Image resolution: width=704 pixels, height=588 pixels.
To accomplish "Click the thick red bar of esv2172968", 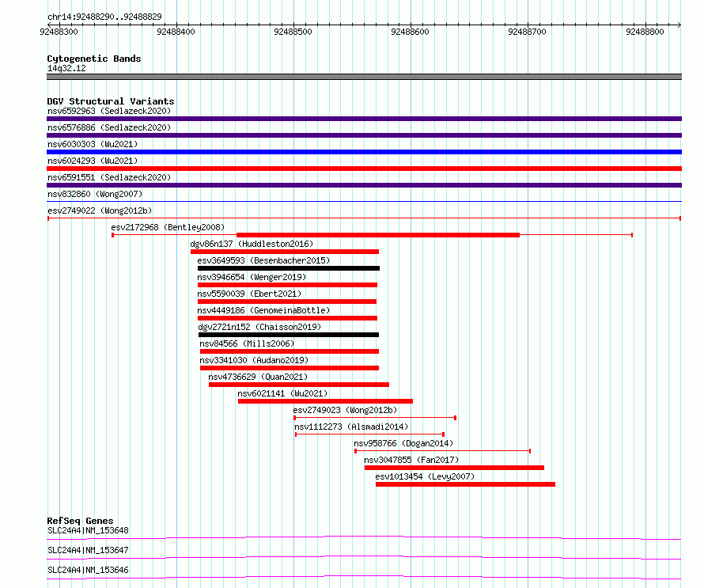I will [378, 235].
